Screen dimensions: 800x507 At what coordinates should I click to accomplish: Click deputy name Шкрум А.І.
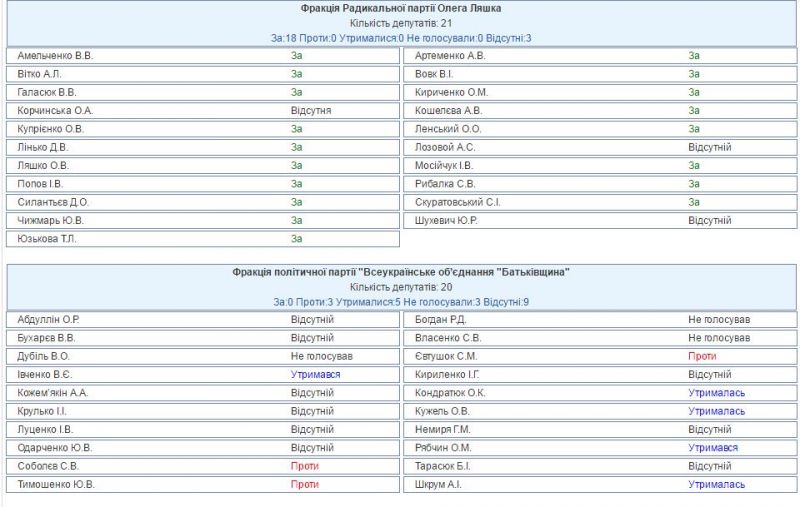click(437, 484)
